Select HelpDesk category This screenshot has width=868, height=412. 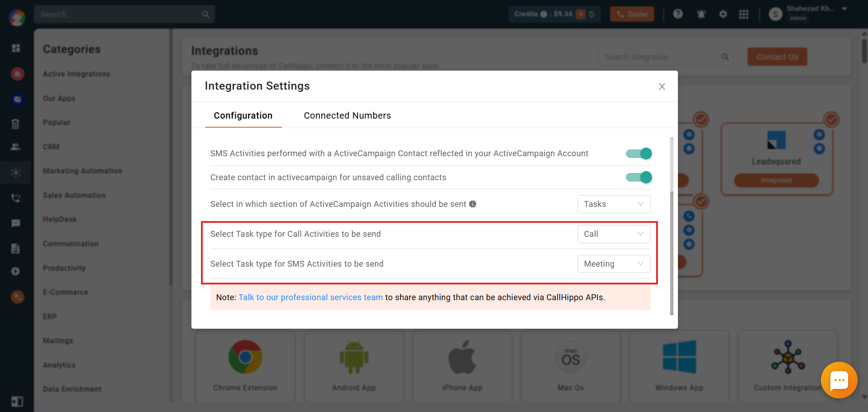[x=60, y=219]
